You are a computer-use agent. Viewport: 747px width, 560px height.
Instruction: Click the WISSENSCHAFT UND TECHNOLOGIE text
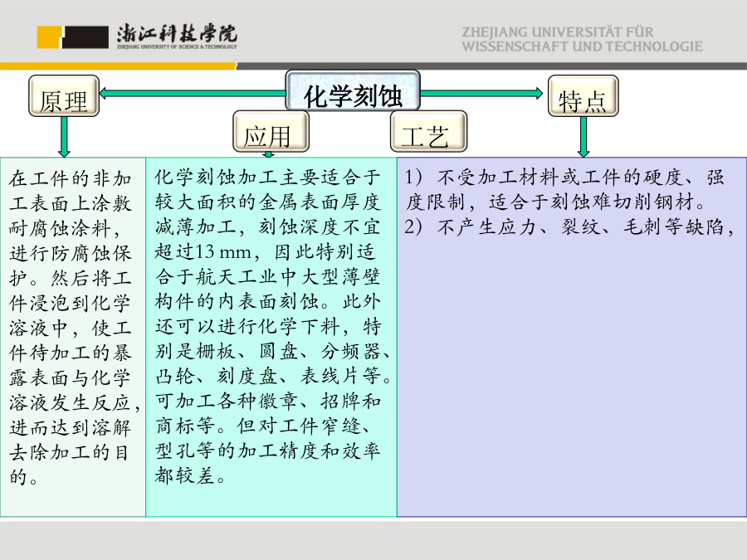582,46
